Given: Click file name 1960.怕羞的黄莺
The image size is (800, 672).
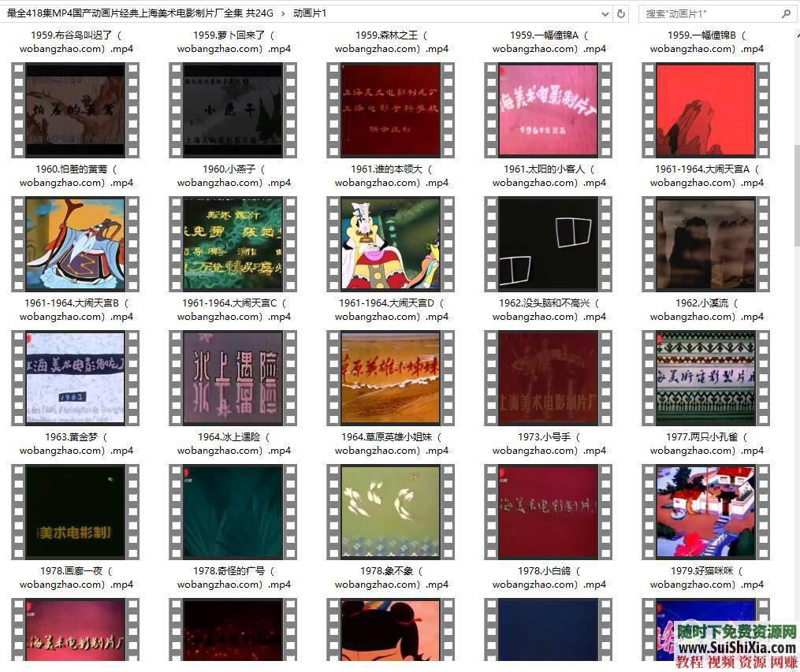Looking at the screenshot, I should 76,176.
